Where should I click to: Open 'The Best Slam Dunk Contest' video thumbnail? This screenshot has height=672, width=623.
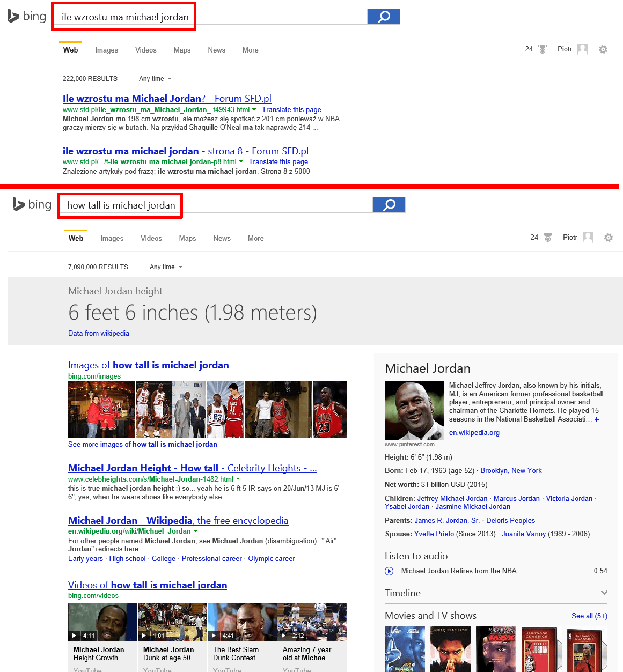tap(242, 622)
